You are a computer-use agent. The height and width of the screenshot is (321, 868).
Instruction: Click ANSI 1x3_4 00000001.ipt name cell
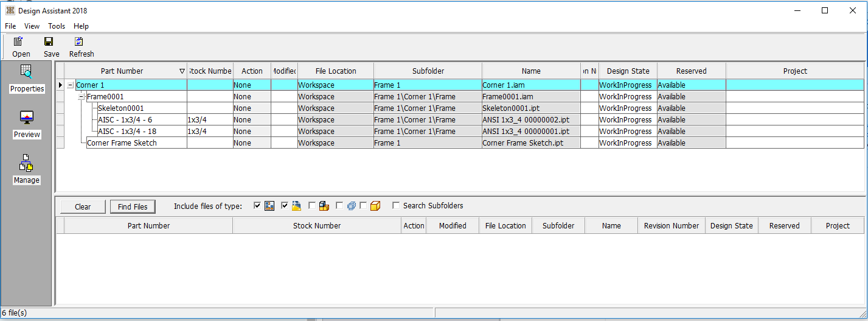(531, 132)
